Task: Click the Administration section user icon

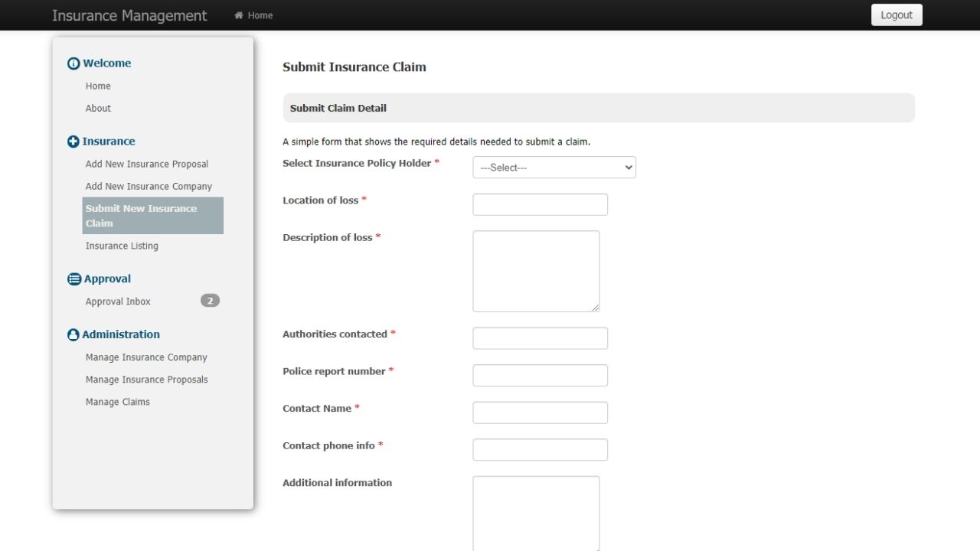Action: click(73, 335)
